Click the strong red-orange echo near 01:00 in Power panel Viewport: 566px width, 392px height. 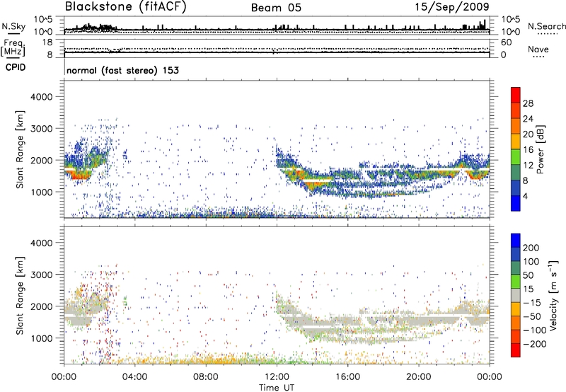(80, 175)
